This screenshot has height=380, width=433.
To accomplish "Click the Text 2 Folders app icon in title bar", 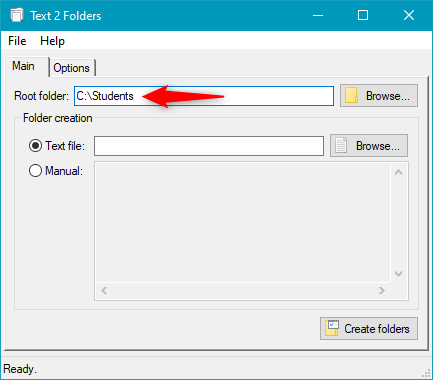I will coord(17,15).
